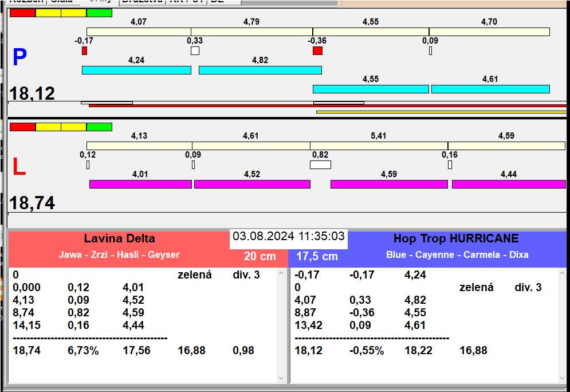
Task: Click the cyan 4,24 segment bar
Action: (x=136, y=70)
